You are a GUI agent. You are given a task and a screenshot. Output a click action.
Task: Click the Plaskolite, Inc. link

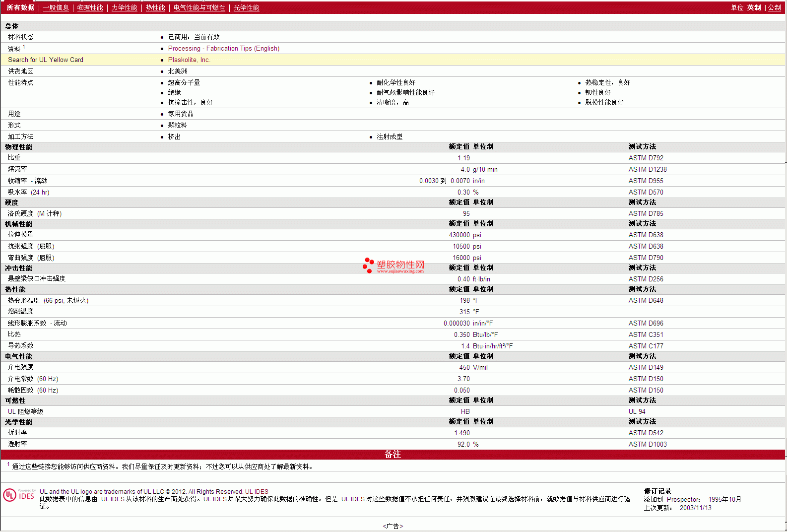point(189,60)
